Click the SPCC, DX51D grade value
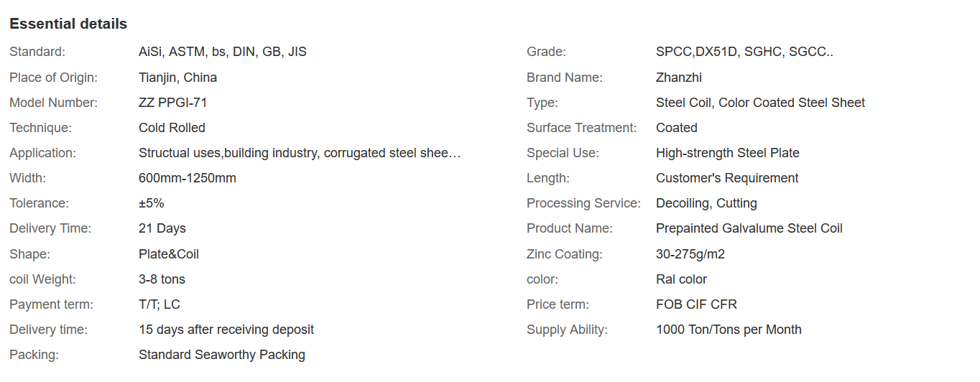 pyautogui.click(x=744, y=52)
